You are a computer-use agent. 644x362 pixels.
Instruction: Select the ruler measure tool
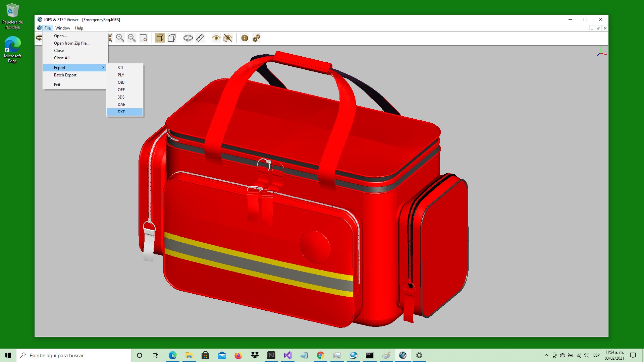(200, 38)
